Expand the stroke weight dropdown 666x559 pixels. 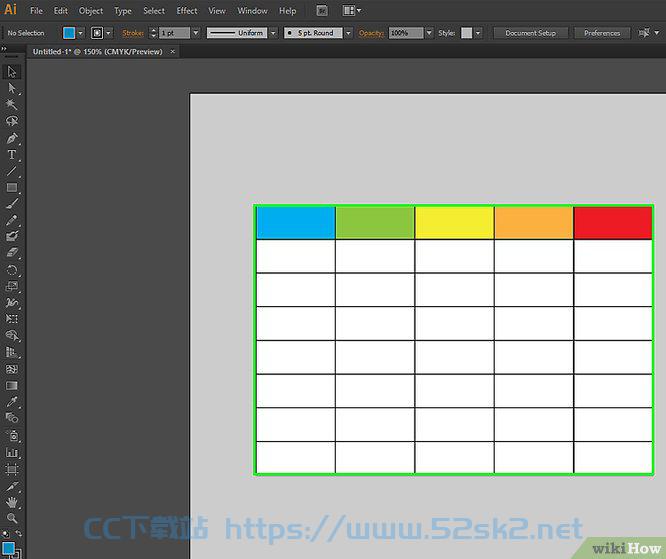click(196, 33)
